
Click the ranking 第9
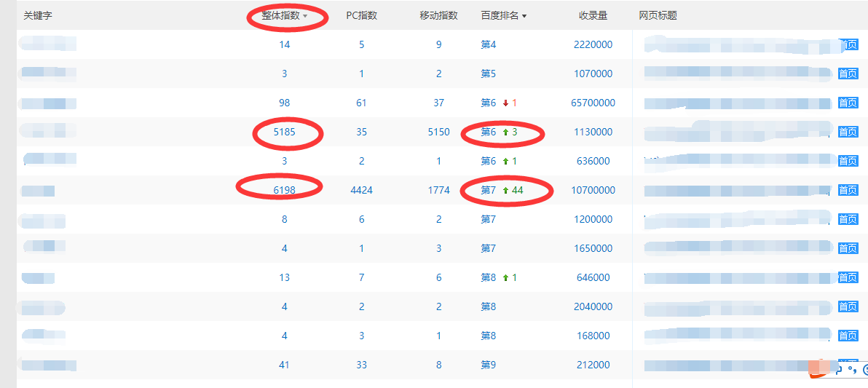[x=488, y=365]
